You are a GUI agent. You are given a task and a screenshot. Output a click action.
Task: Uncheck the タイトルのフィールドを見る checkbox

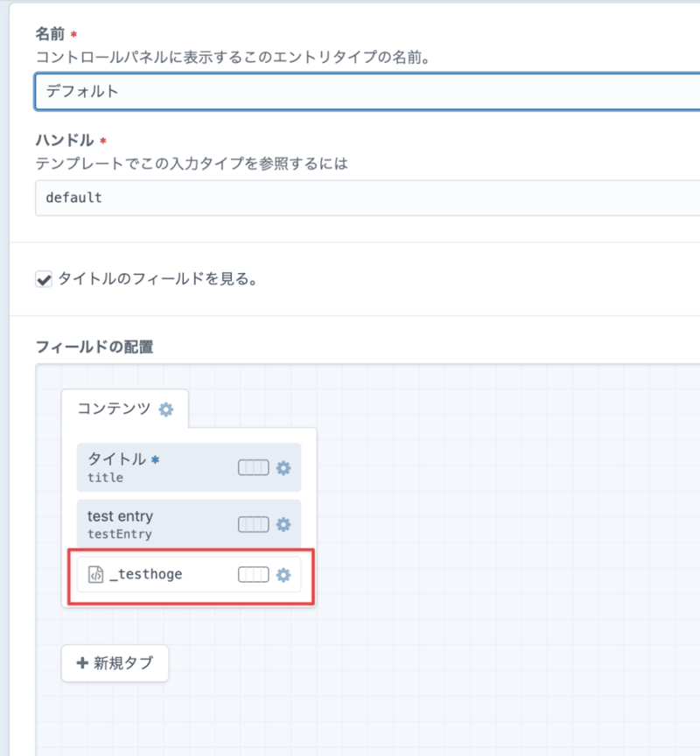point(43,280)
